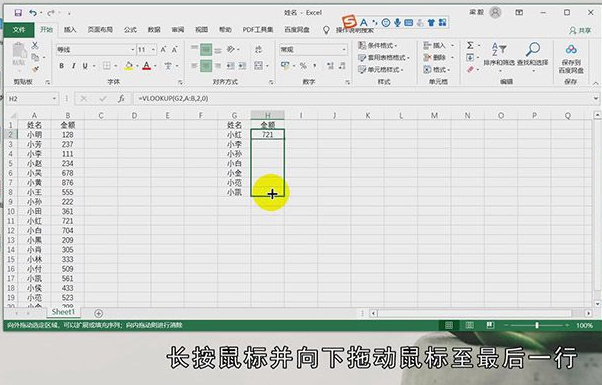Click the AutoSum sigma icon
The height and width of the screenshot is (385, 602).
click(470, 45)
